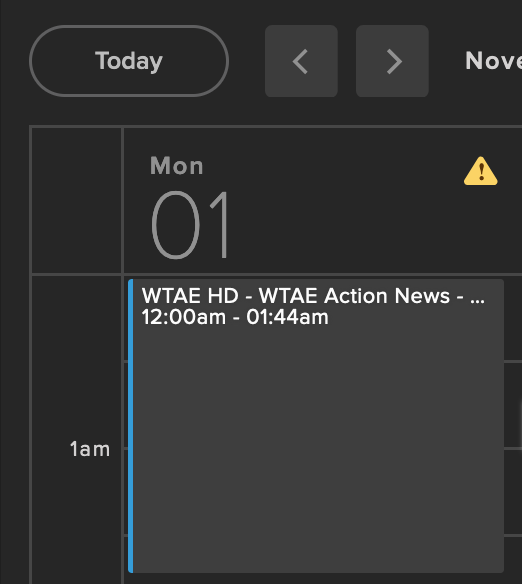Select the blue stripe on the WTAE event
The width and height of the screenshot is (522, 584).
(x=130, y=426)
